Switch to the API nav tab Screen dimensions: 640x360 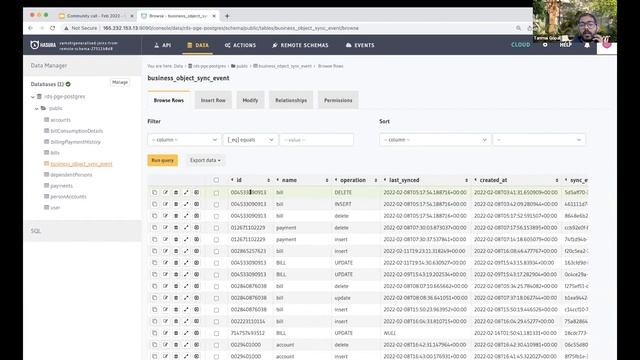click(162, 45)
